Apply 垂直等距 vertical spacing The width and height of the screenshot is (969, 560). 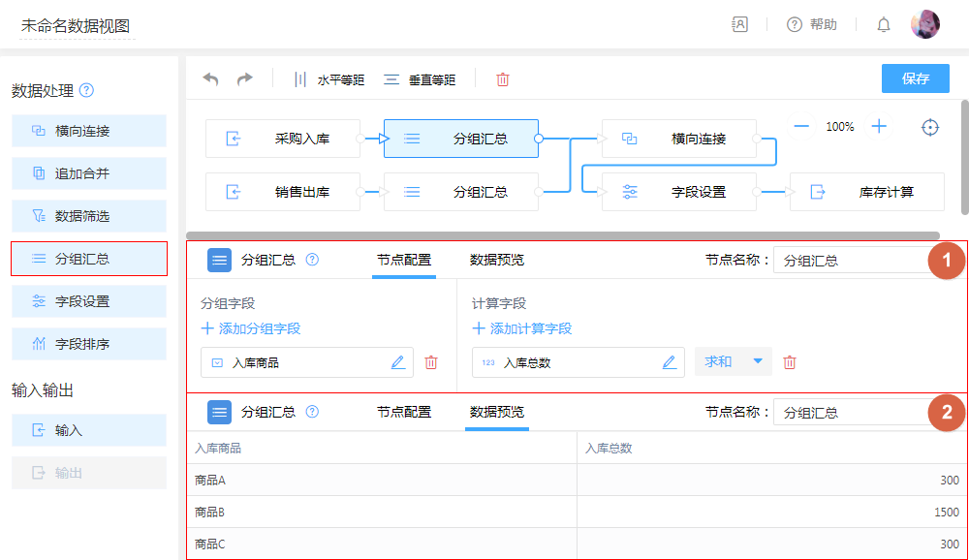420,79
